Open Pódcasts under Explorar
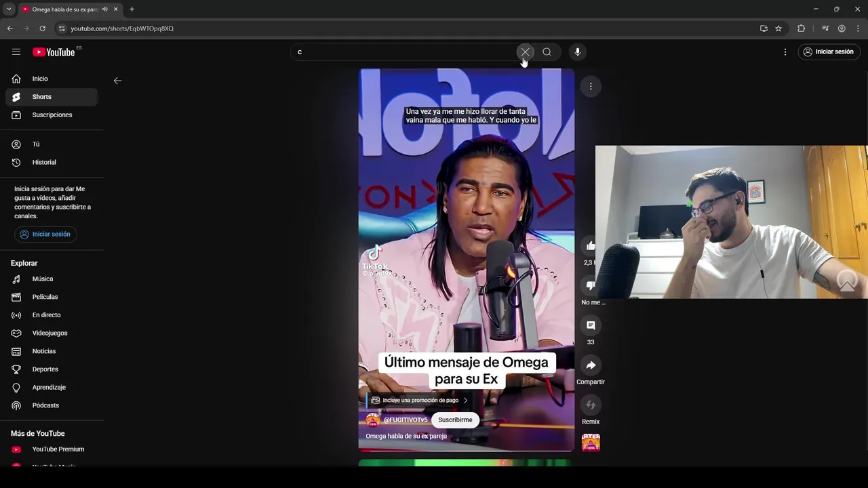Screen dimensions: 868x488 pos(52,405)
